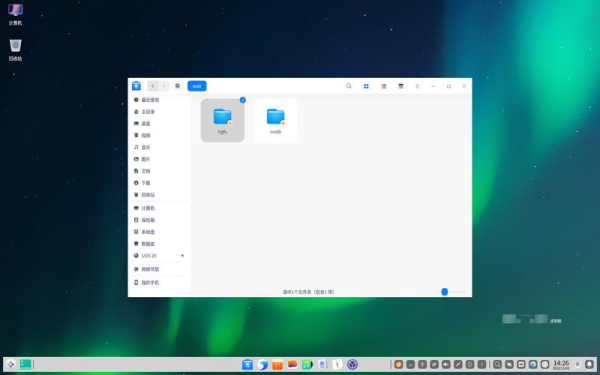Open 回收站 in the sidebar

point(160,195)
